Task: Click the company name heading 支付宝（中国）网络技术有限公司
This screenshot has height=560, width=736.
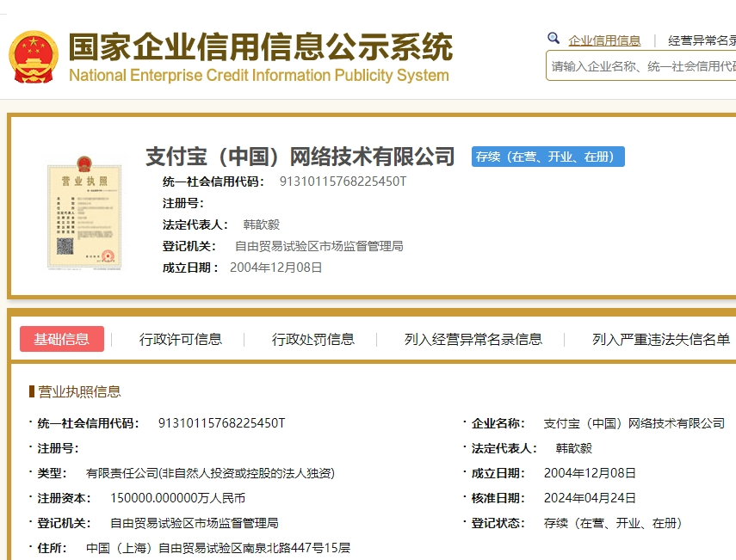Action: [x=300, y=157]
